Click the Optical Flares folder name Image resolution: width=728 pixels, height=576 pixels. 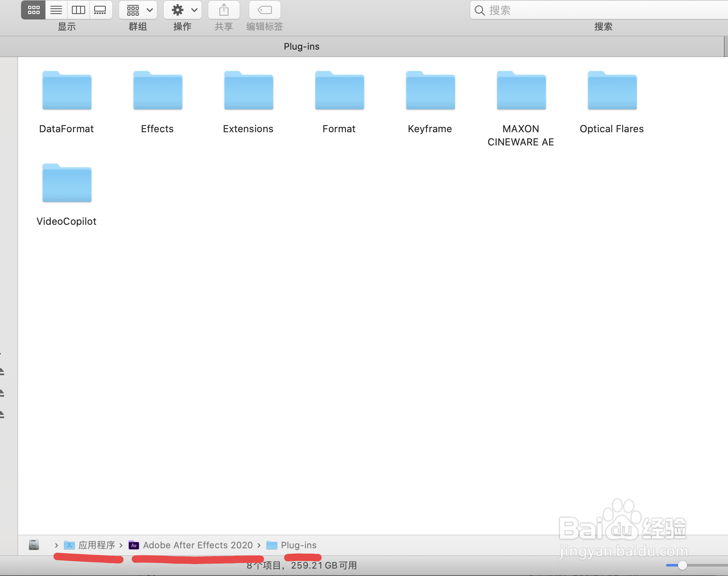[x=612, y=129]
